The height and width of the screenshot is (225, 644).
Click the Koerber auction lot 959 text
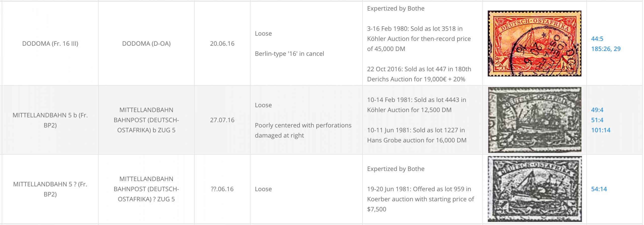420,199
